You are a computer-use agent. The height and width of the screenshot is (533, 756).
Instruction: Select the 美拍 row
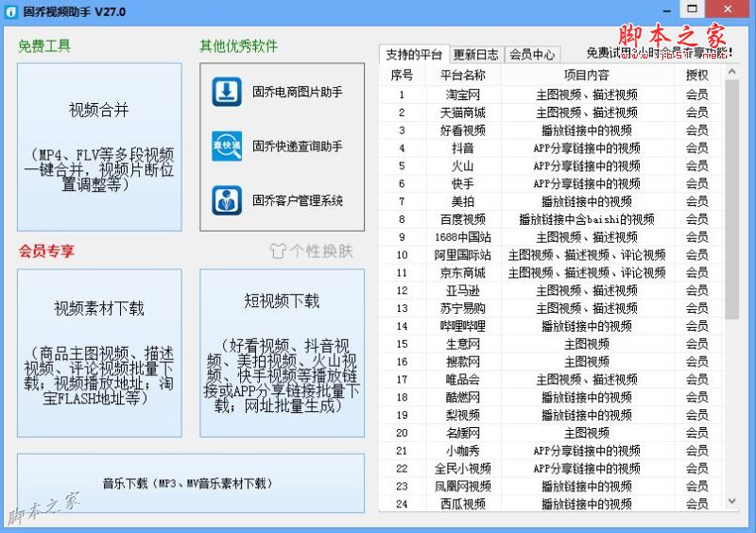pyautogui.click(x=551, y=201)
